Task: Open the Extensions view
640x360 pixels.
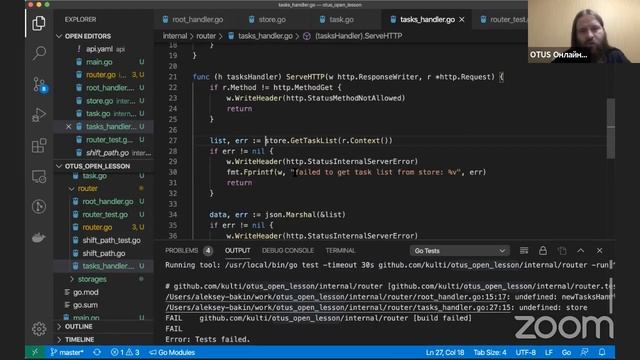Action: (39, 145)
